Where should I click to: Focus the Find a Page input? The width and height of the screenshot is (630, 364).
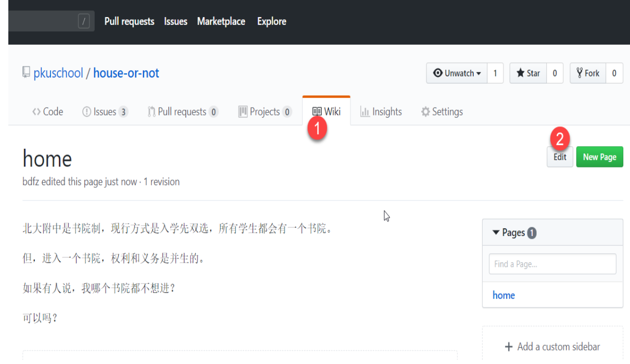coord(552,264)
